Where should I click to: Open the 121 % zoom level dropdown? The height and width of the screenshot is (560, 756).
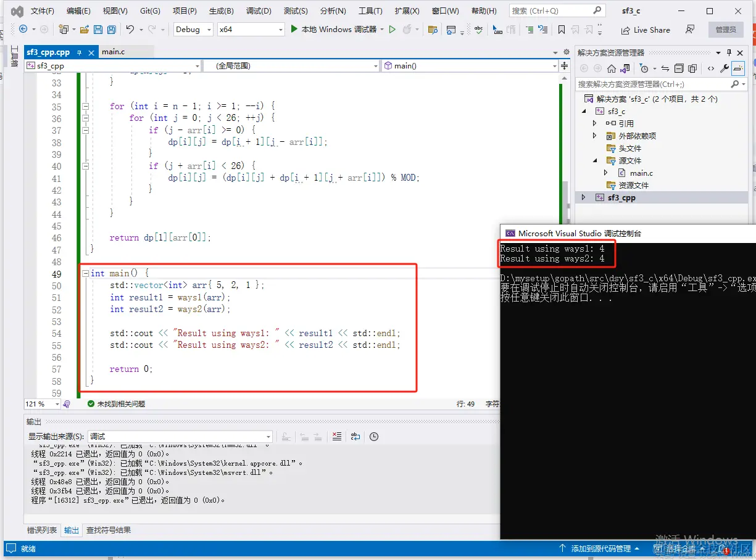42,404
